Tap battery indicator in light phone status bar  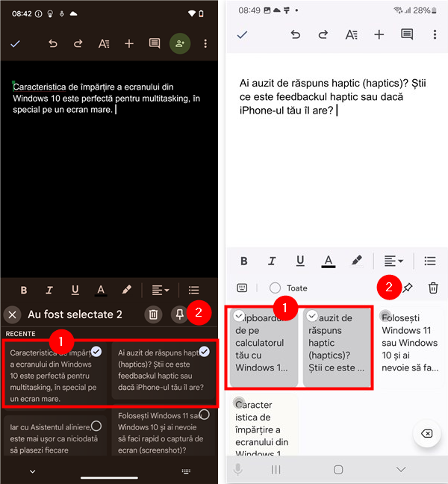[x=434, y=10]
